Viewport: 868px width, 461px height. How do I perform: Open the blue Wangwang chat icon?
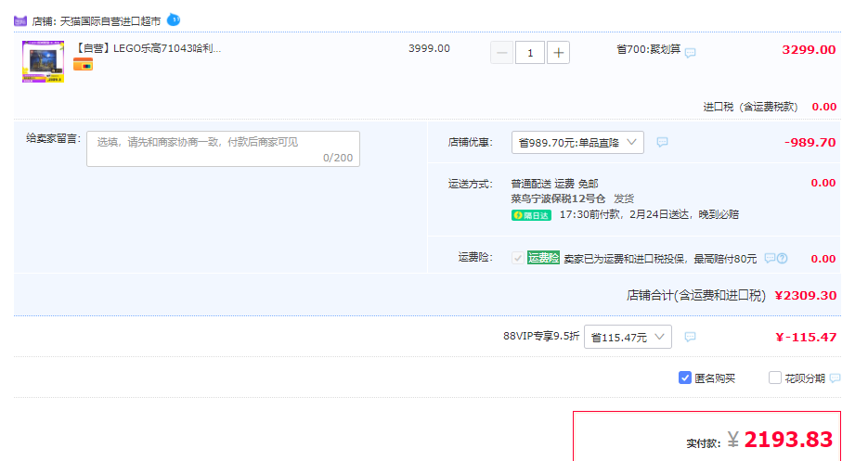tap(174, 19)
